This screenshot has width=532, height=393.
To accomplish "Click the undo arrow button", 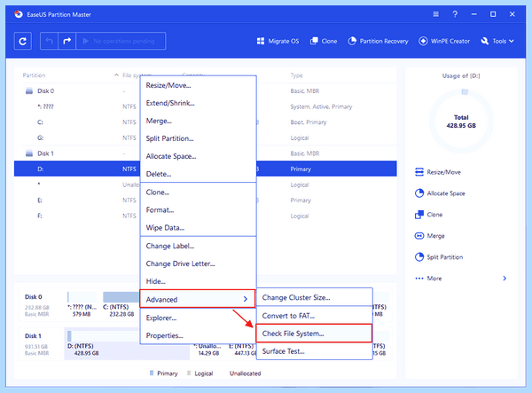I will click(49, 41).
